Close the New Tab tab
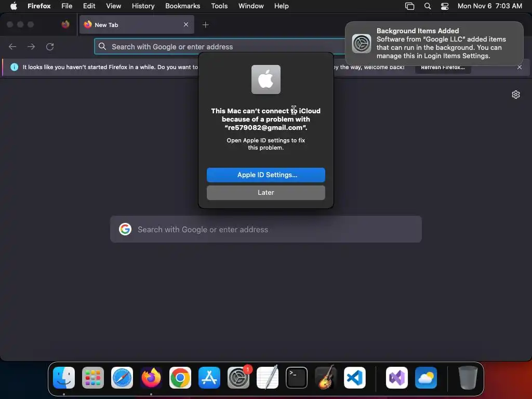The width and height of the screenshot is (532, 399). click(186, 24)
